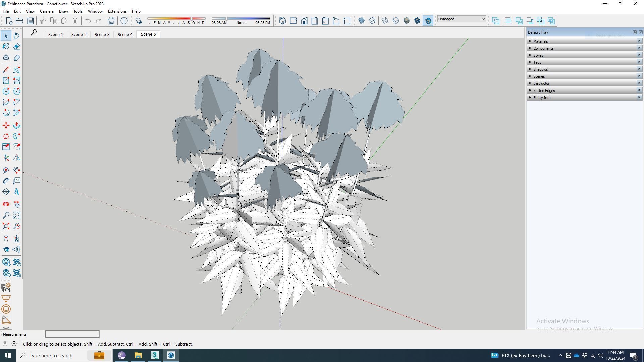This screenshot has width=644, height=362.
Task: Pick the Orbit camera tool
Action: [x=6, y=204]
